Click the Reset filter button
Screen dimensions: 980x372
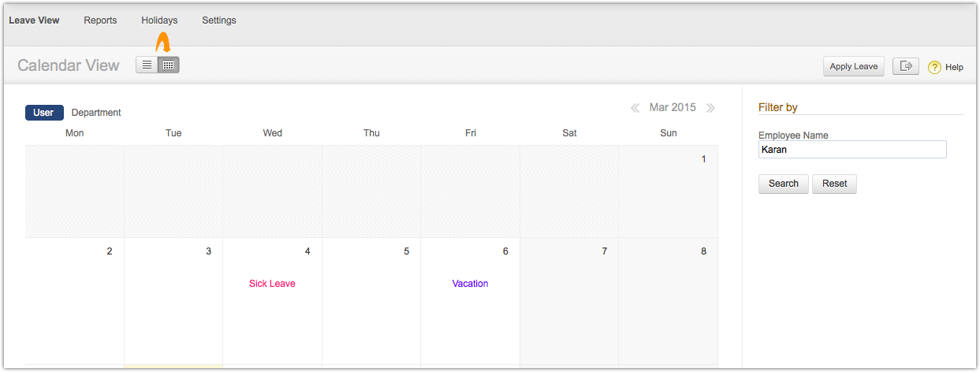click(x=834, y=184)
